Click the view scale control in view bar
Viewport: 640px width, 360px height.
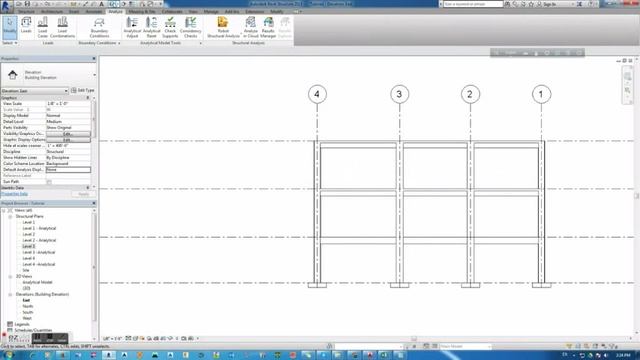(x=112, y=338)
